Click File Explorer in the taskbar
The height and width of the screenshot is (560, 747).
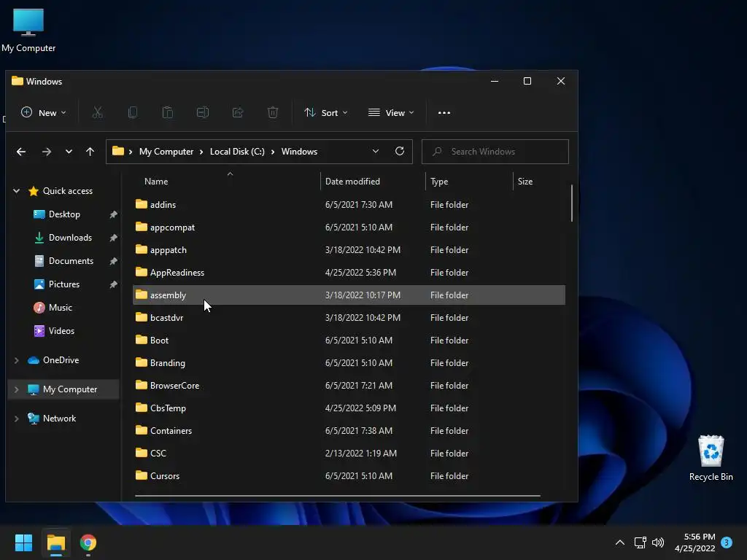pyautogui.click(x=55, y=542)
